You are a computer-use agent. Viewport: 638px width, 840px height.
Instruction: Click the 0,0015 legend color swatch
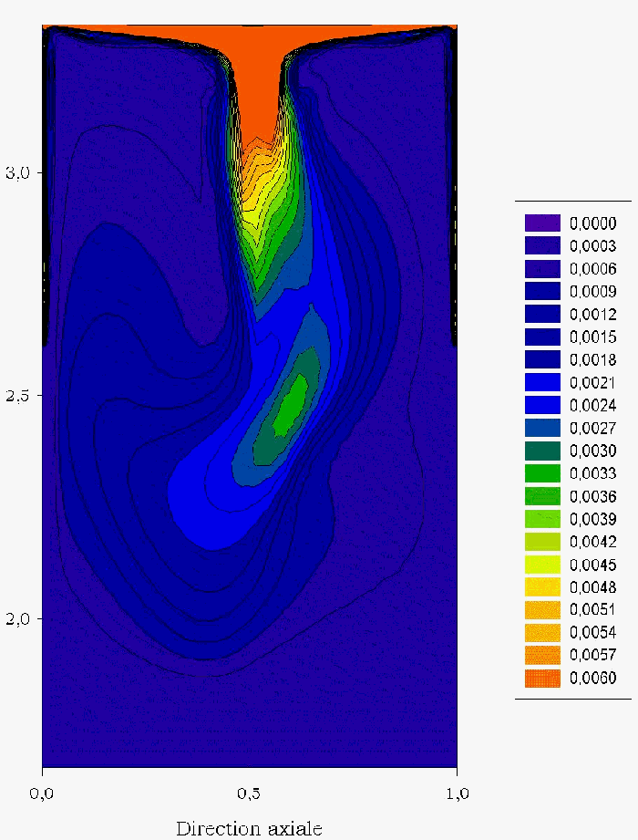542,337
